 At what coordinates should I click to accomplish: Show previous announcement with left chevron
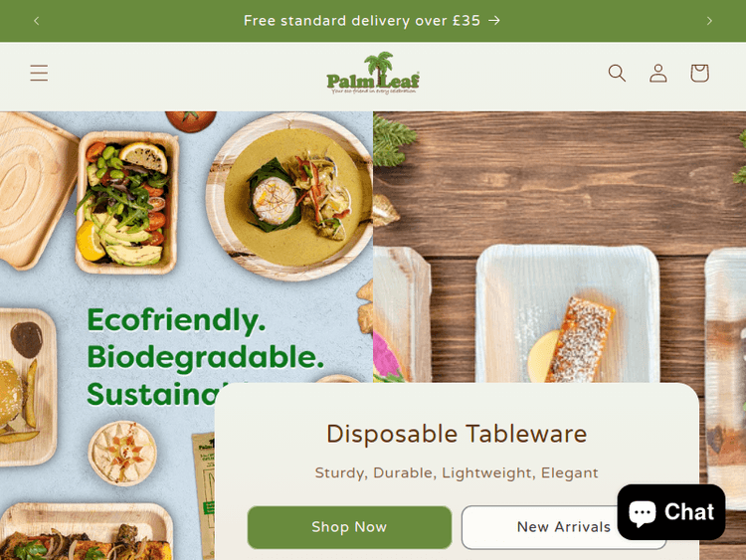point(37,21)
